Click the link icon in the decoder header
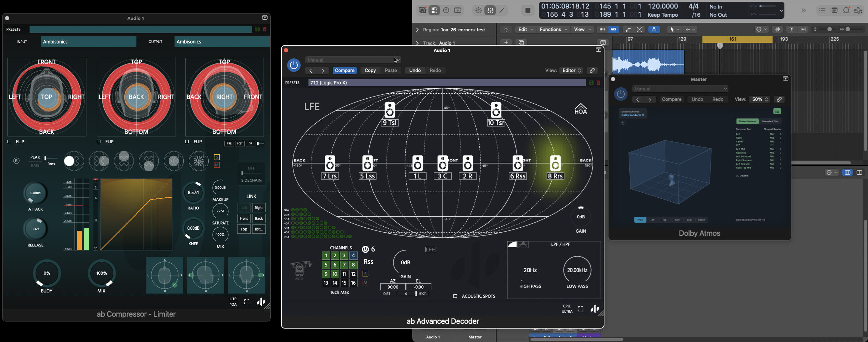 click(592, 71)
